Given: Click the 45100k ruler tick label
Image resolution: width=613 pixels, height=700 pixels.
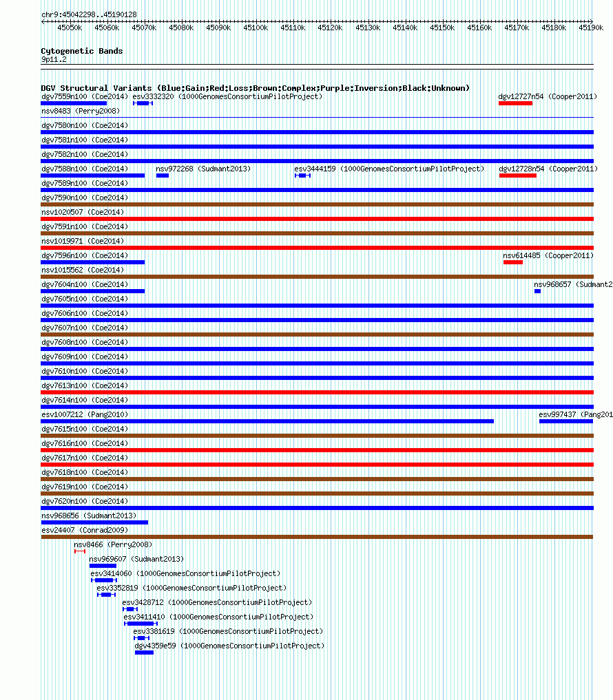Looking at the screenshot, I should 256,28.
